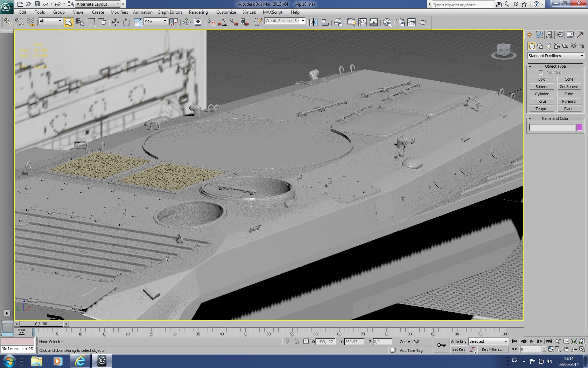
Task: Click the Pyramid button
Action: 569,101
